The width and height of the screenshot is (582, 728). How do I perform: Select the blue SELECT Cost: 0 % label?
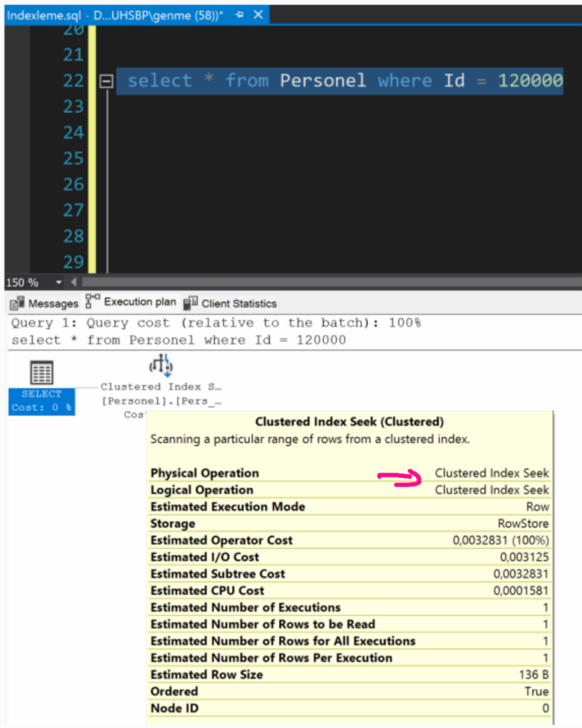point(41,400)
